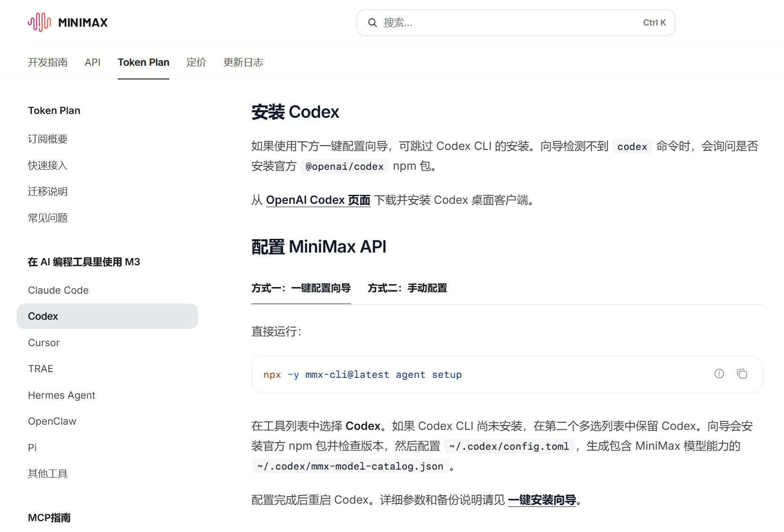Open TRAE sidebar page
The width and height of the screenshot is (784, 532).
[x=41, y=369]
